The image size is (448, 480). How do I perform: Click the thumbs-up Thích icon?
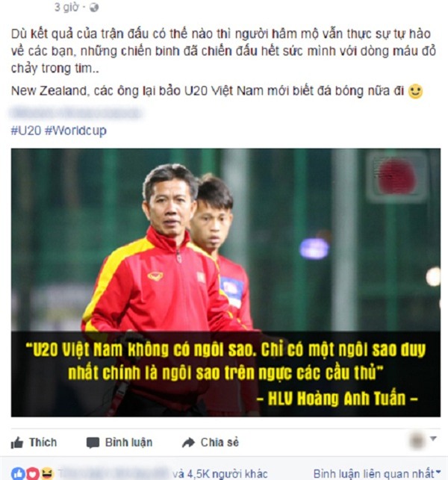point(17,443)
